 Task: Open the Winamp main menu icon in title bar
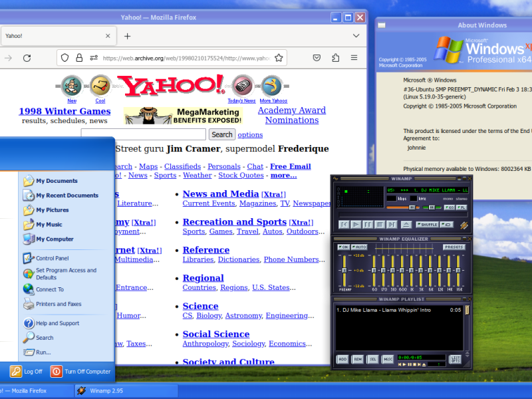click(336, 178)
